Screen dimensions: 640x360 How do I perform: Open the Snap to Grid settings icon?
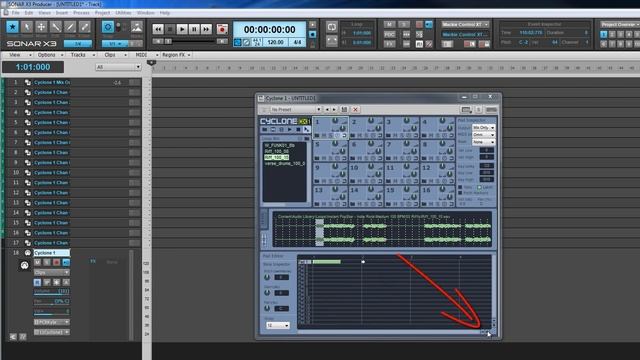[108, 27]
